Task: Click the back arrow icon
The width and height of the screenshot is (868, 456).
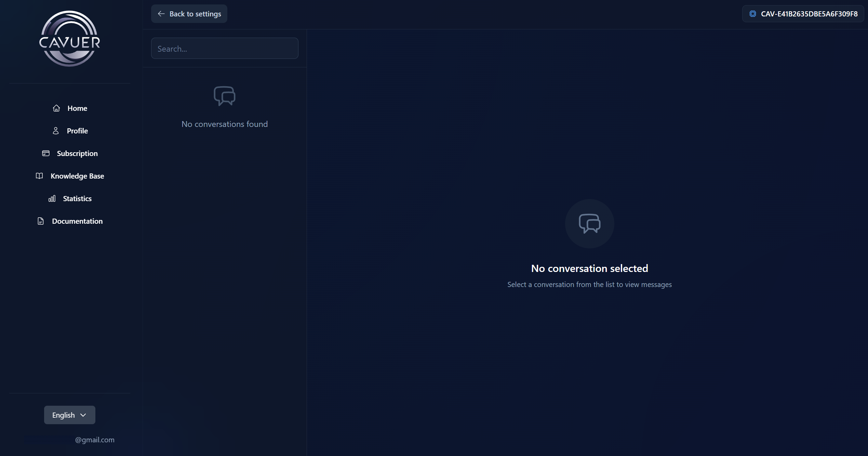Action: tap(161, 14)
